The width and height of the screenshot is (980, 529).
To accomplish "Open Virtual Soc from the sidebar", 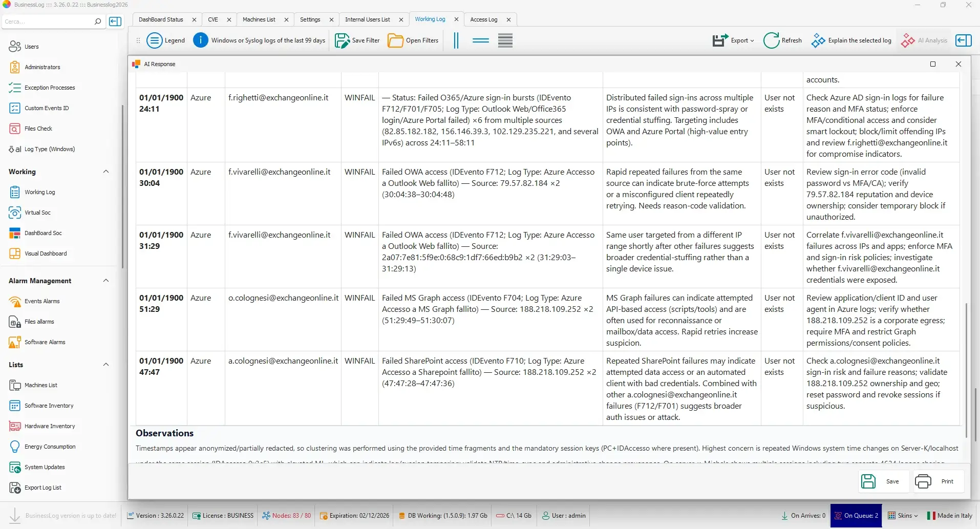I will [x=37, y=213].
